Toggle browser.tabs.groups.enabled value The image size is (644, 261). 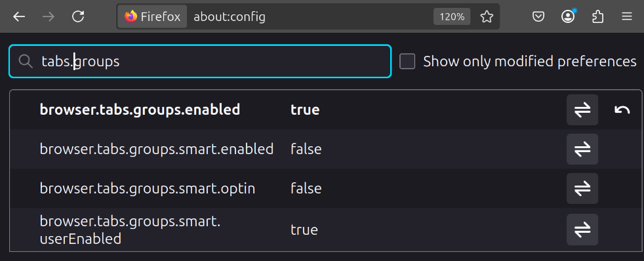click(x=582, y=110)
